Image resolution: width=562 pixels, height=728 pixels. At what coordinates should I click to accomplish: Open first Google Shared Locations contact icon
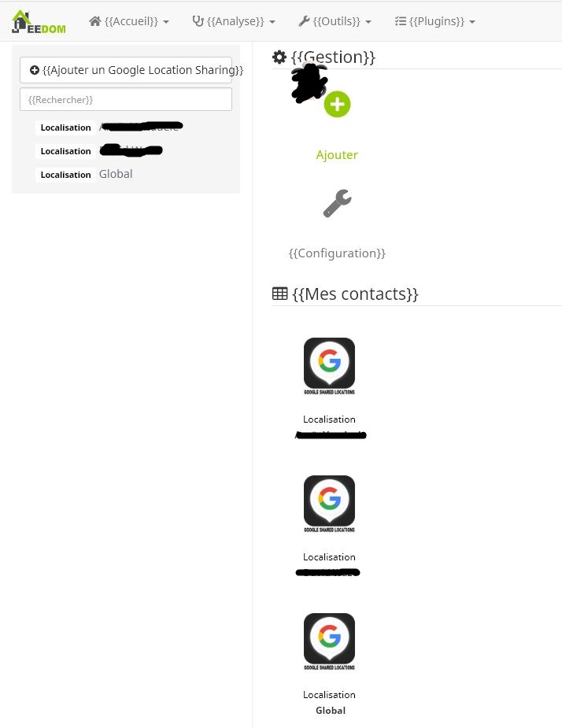[x=329, y=366]
